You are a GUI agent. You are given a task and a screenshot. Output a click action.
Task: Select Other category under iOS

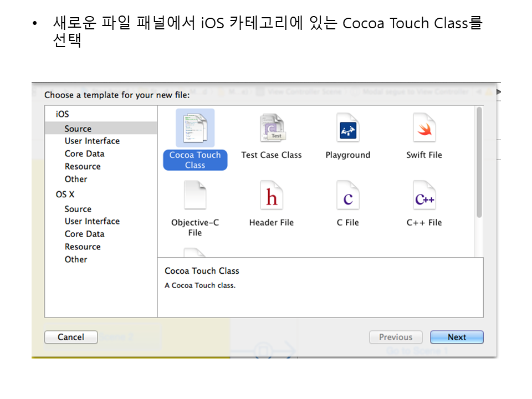coord(76,180)
